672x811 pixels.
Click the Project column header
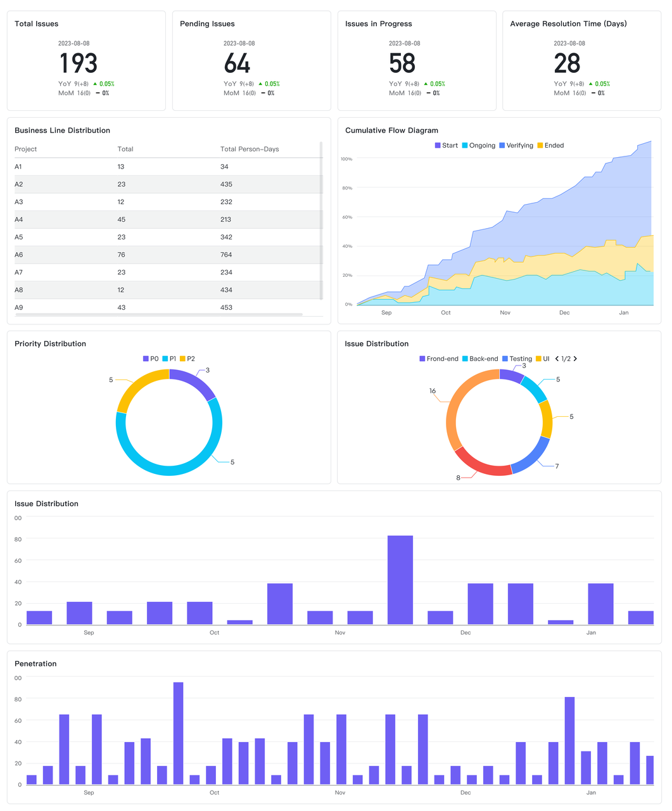(26, 150)
